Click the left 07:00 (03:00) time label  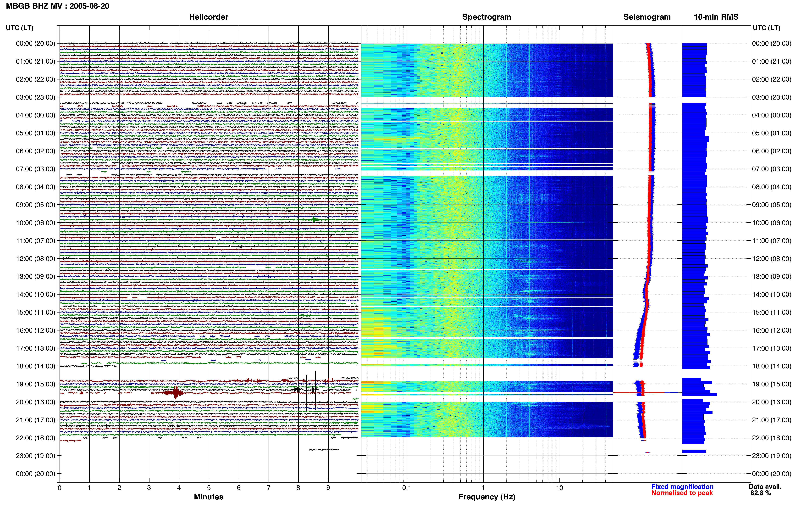(x=35, y=169)
